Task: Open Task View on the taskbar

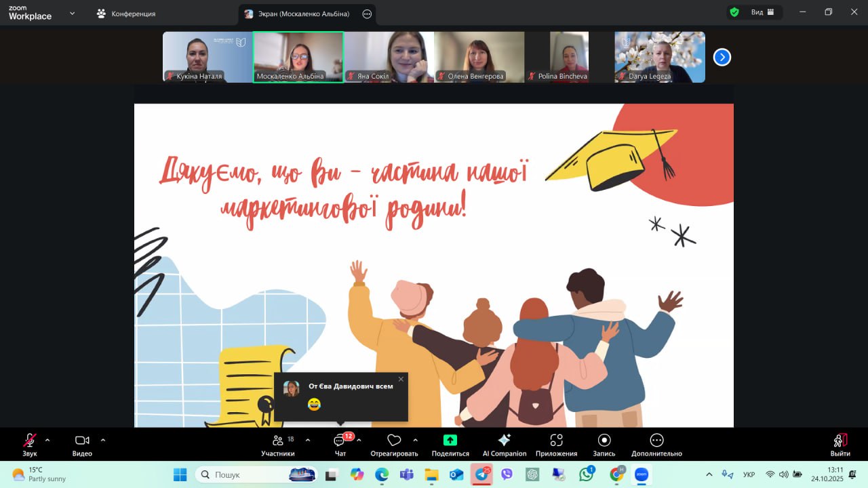Action: (332, 474)
